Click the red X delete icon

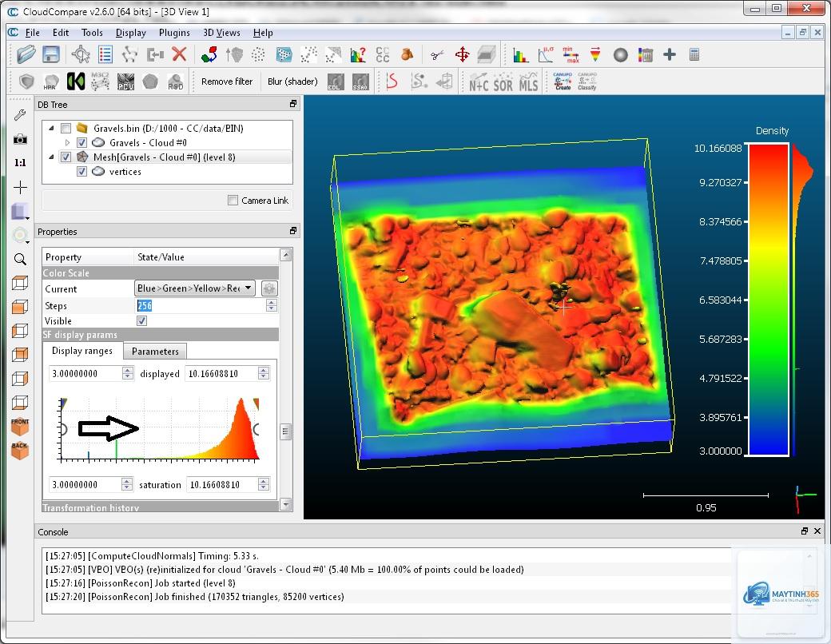coord(180,54)
